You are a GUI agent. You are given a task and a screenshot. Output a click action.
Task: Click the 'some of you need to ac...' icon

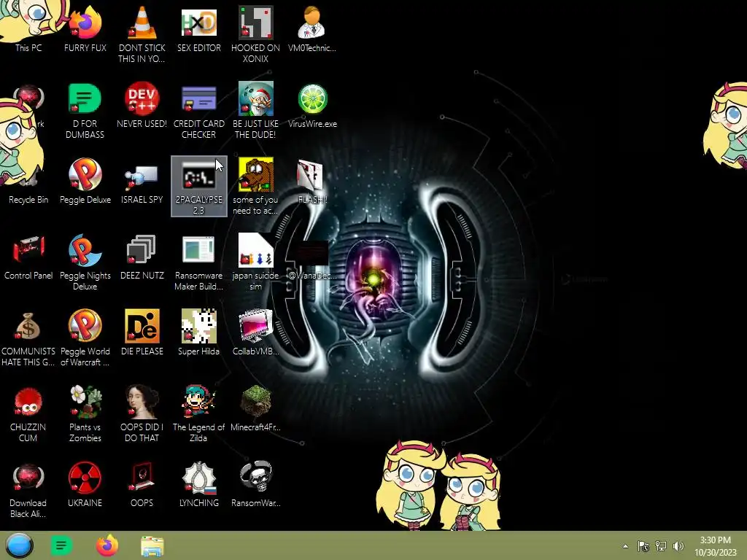tap(256, 186)
